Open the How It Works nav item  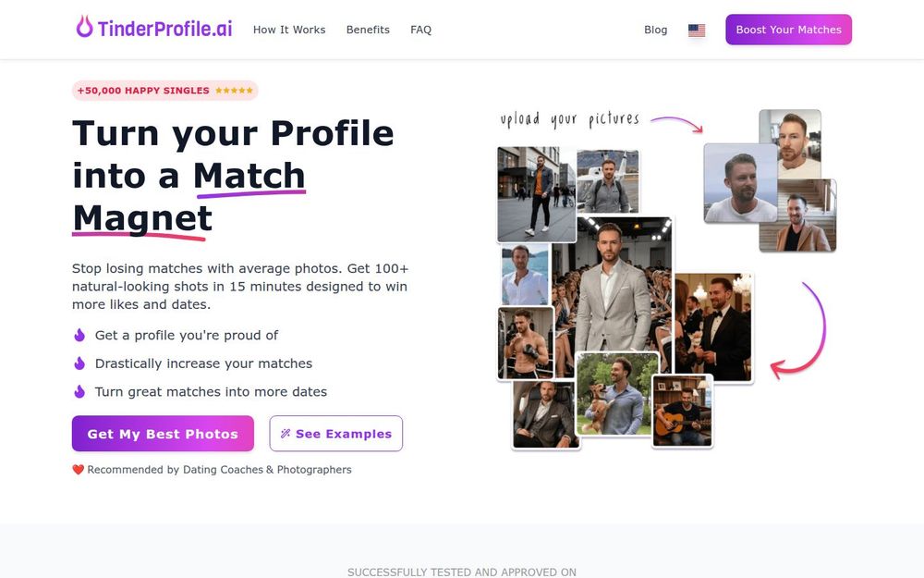(289, 29)
